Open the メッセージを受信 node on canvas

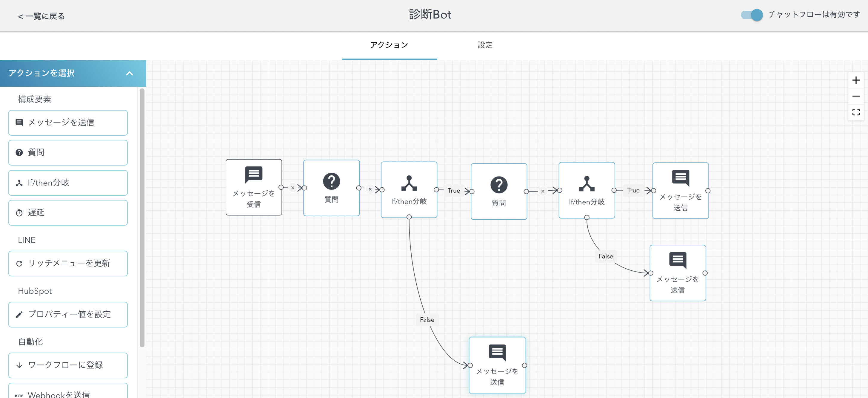coord(254,188)
